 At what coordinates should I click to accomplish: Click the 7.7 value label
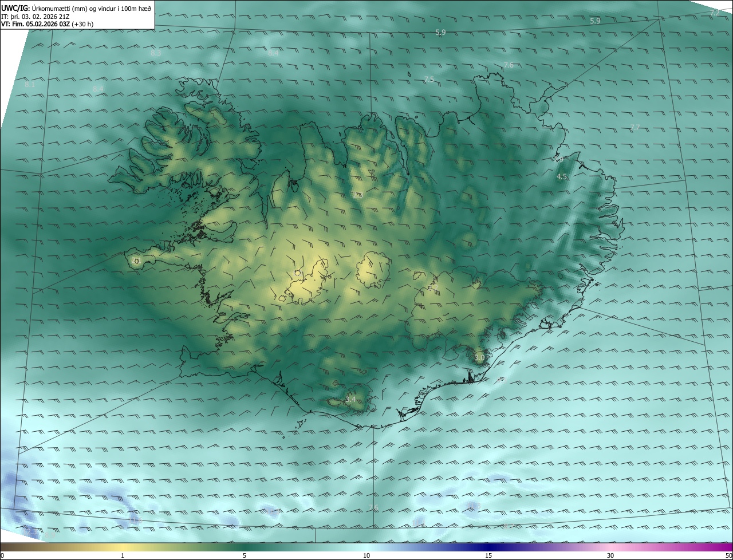pyautogui.click(x=635, y=127)
